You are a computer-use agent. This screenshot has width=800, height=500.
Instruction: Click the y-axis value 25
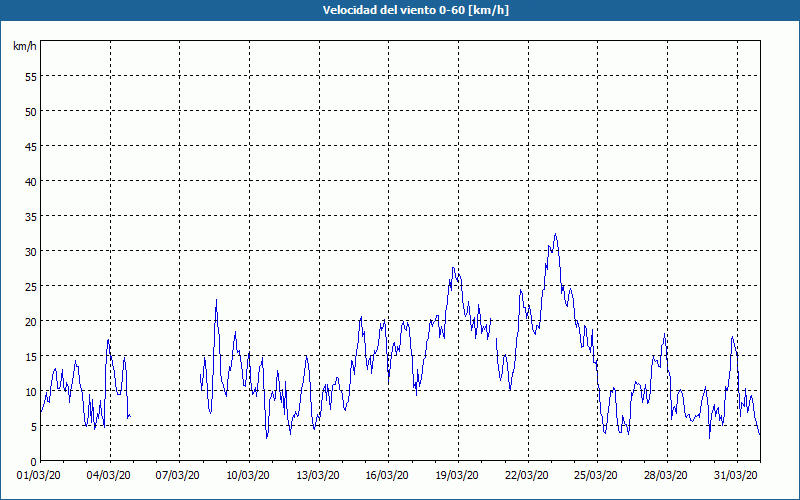(x=31, y=286)
